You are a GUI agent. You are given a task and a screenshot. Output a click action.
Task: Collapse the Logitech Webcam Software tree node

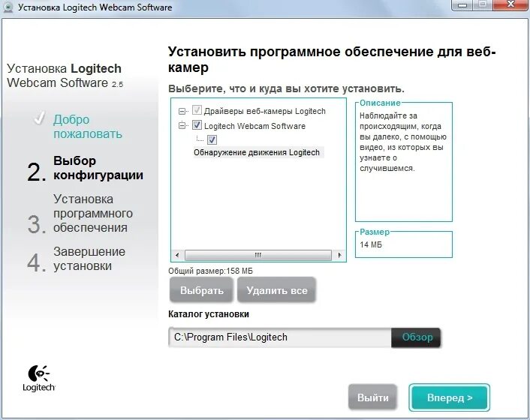pos(182,125)
